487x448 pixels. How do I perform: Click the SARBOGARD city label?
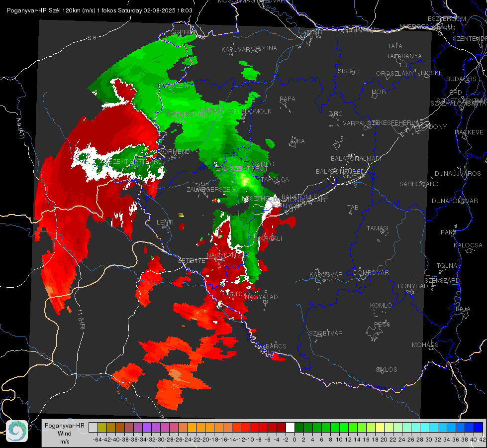click(419, 184)
